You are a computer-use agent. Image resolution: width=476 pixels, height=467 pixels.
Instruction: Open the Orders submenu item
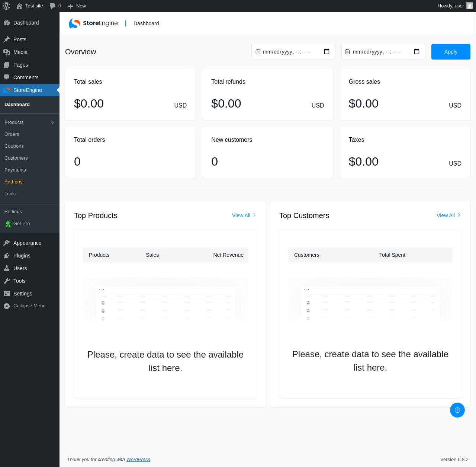coord(12,134)
